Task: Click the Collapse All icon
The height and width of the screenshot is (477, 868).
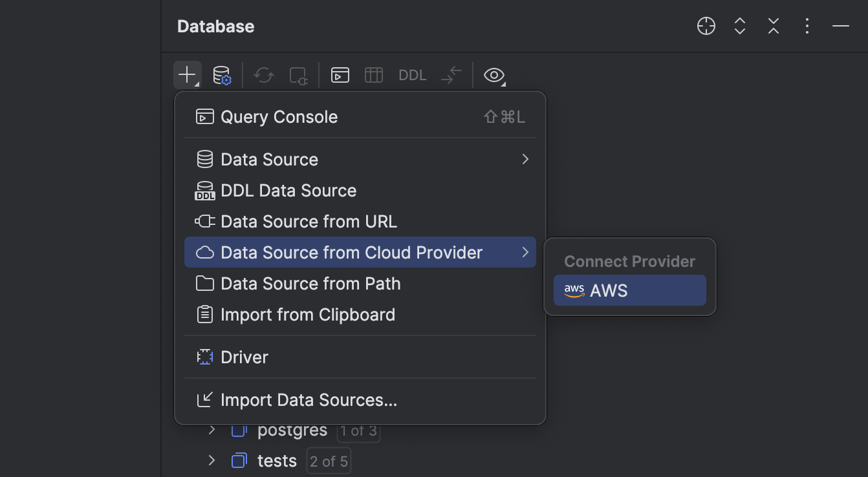Action: (x=773, y=26)
